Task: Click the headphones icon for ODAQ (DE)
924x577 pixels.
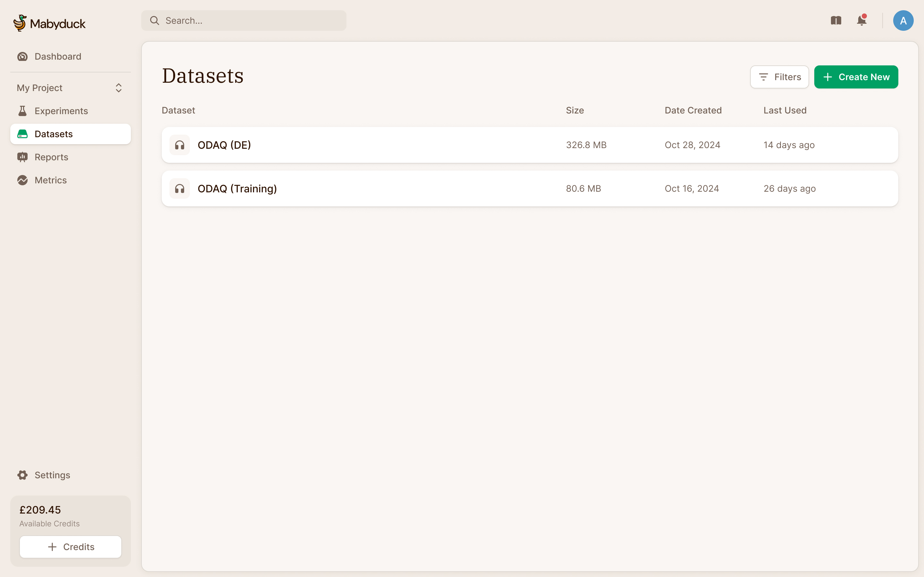Action: coord(179,145)
